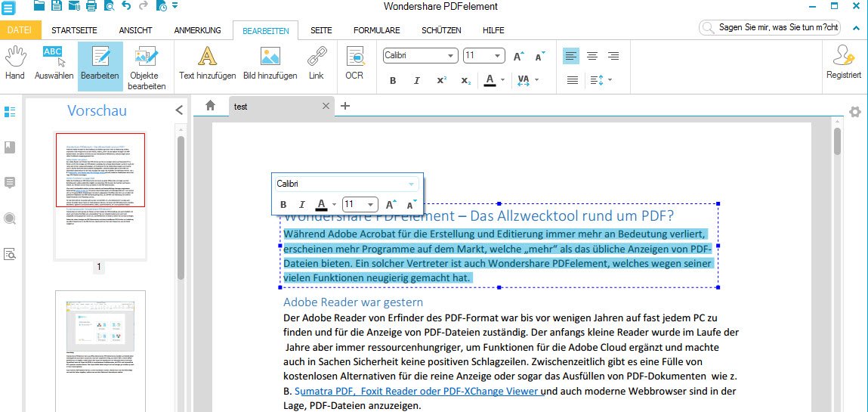Viewport: 868px width, 412px height.
Task: Click the save disk icon
Action: tap(57, 6)
